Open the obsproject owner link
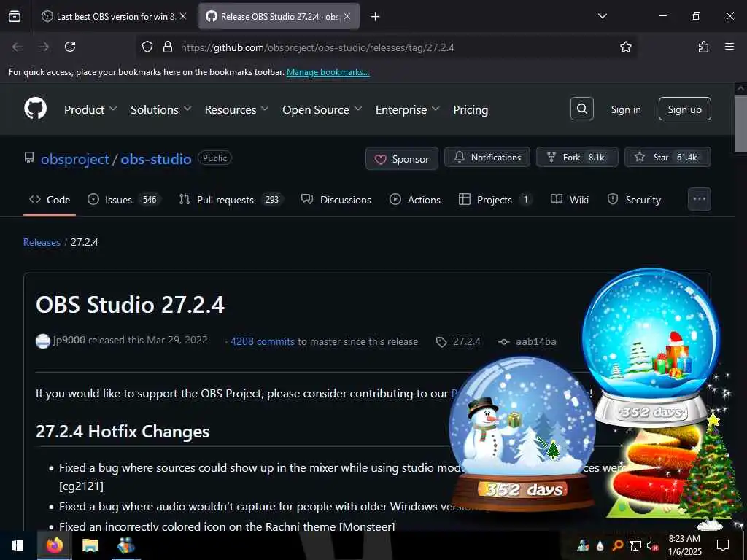747x560 pixels. tap(75, 158)
